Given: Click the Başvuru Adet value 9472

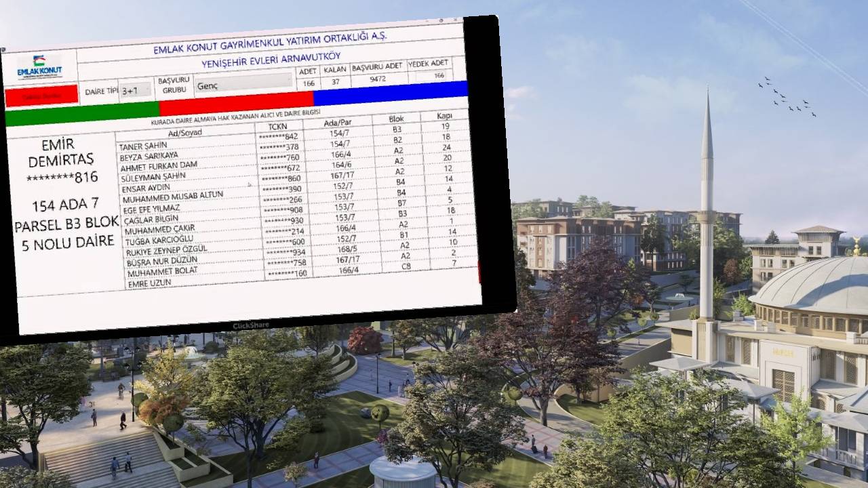Looking at the screenshot, I should 378,79.
